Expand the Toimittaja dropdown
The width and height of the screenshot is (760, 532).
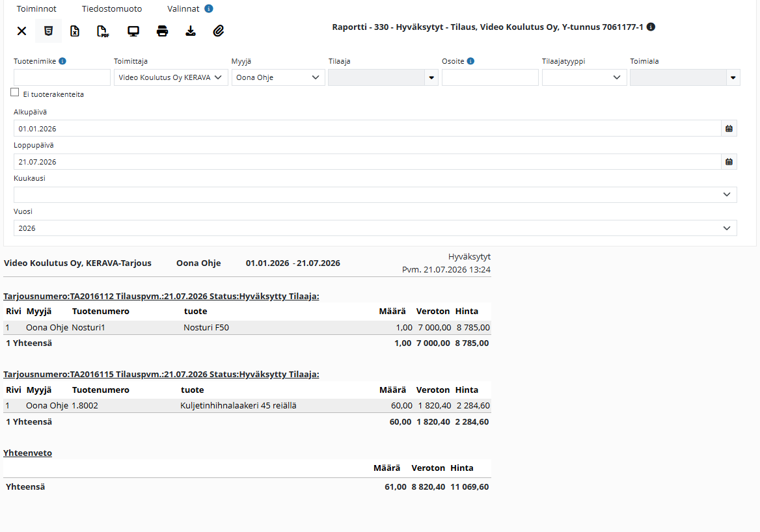[x=171, y=77]
